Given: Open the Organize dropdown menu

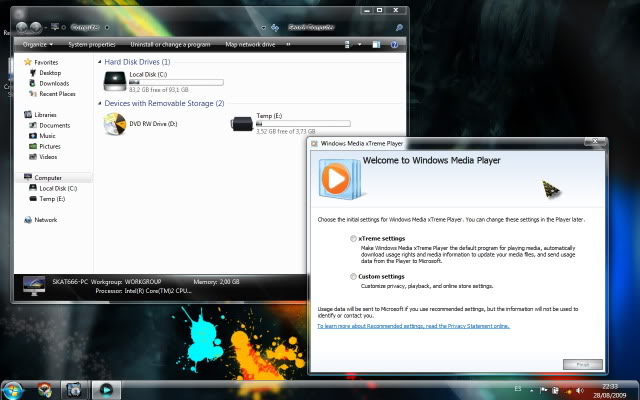Looking at the screenshot, I should (x=38, y=44).
